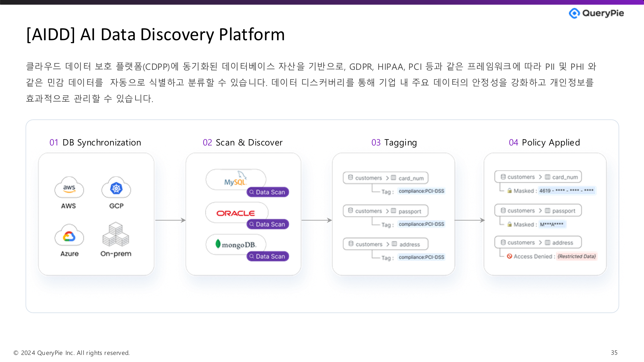Select compliance:PCI-DSS tag under card_num
This screenshot has height=362, width=644.
click(421, 191)
